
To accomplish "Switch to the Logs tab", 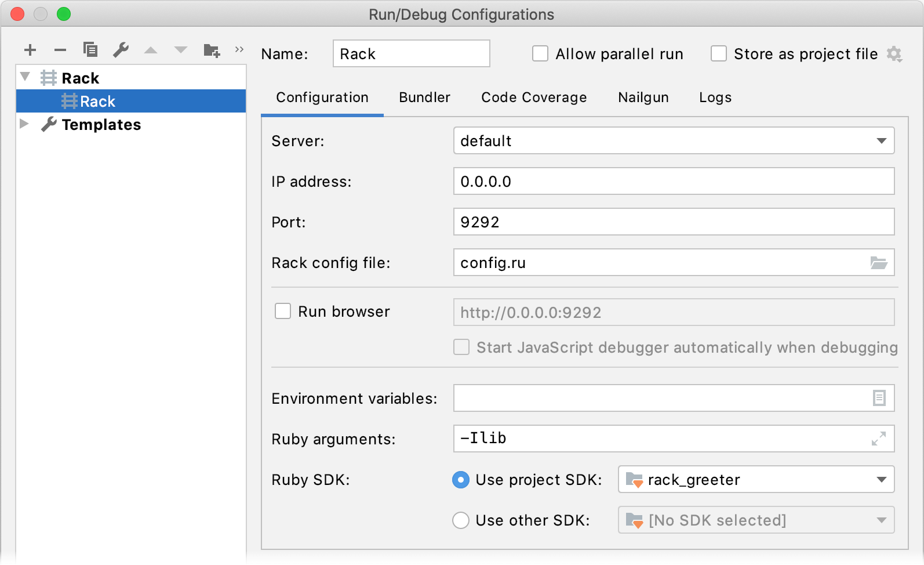I will coord(715,97).
